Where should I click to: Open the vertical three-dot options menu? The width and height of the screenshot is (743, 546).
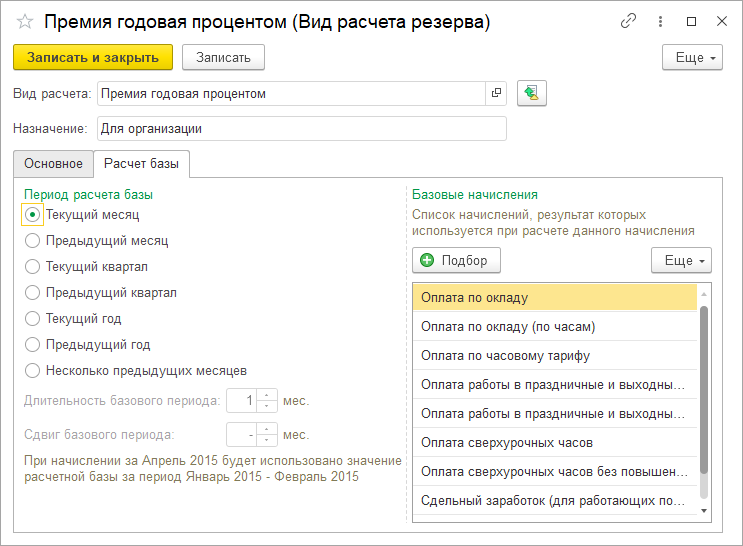(x=660, y=21)
